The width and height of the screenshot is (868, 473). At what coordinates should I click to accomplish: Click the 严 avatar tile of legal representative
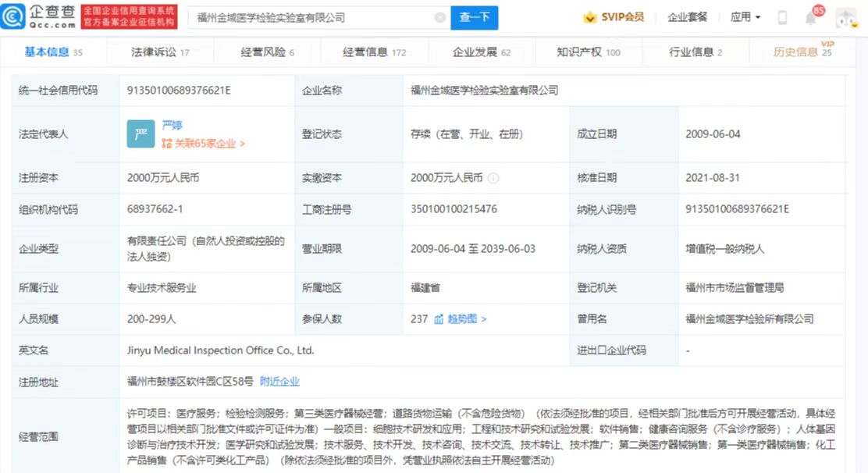pyautogui.click(x=141, y=134)
